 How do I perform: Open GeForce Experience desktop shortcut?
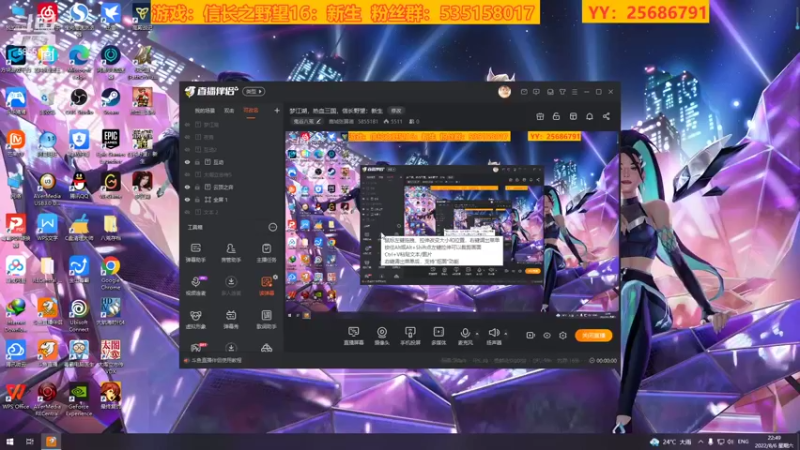pyautogui.click(x=79, y=399)
